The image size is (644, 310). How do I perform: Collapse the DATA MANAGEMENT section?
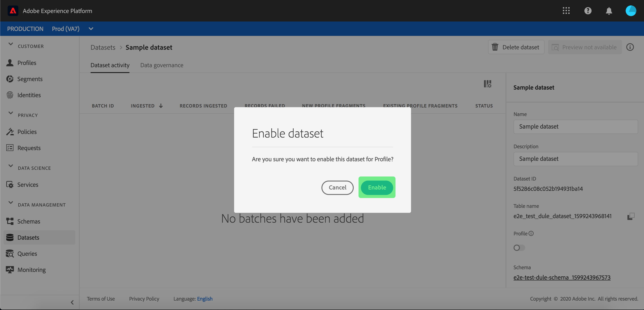click(x=11, y=202)
